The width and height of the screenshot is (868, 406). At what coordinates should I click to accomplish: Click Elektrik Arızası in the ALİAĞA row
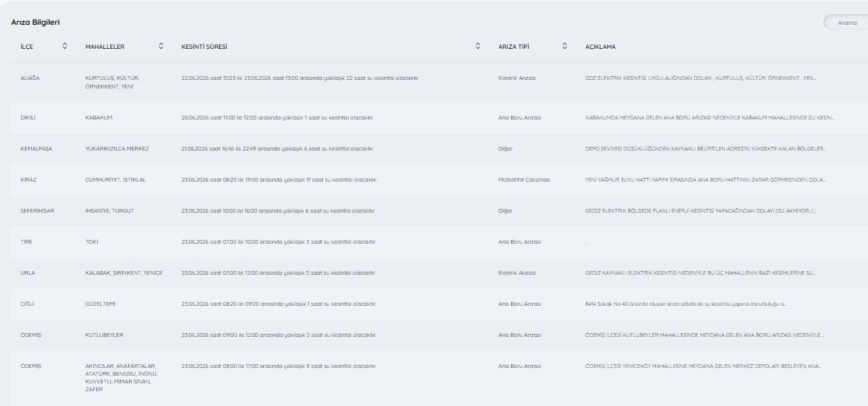pos(517,78)
